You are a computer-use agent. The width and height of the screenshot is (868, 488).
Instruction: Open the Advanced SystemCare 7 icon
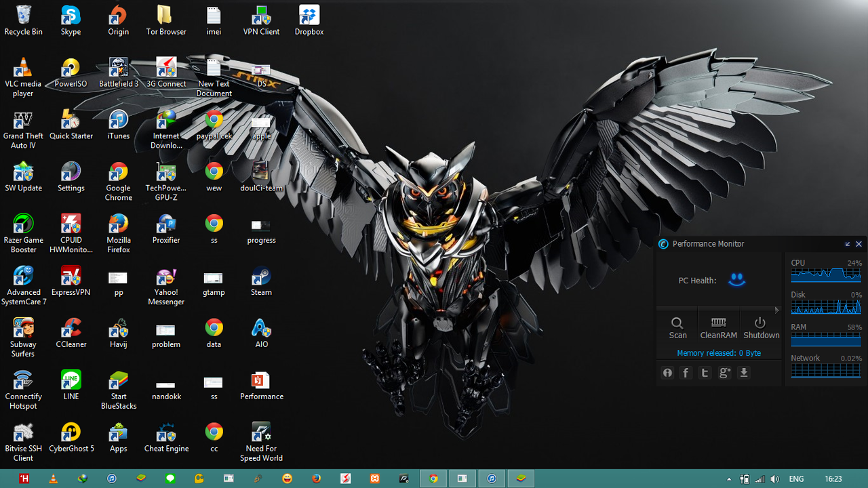coord(23,286)
